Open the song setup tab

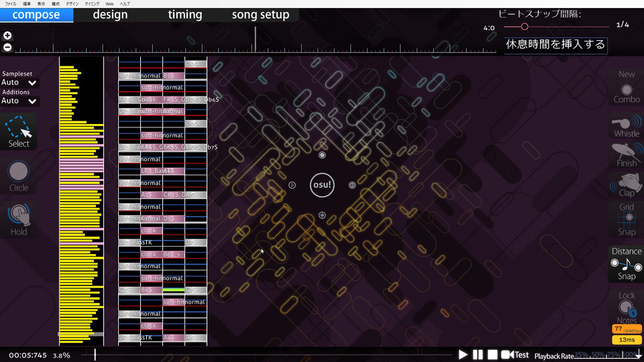(260, 15)
